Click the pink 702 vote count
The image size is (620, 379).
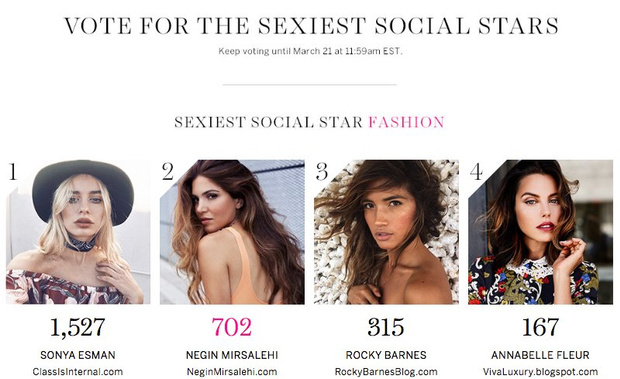(232, 327)
